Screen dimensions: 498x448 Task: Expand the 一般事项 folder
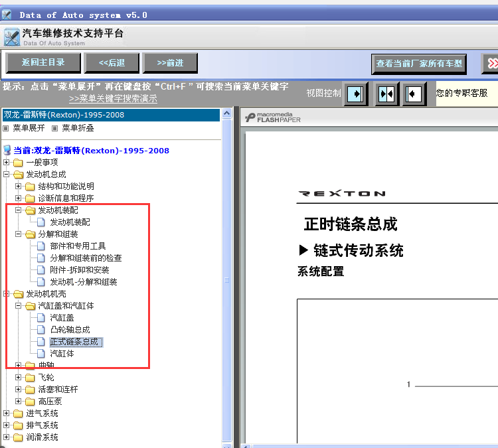pyautogui.click(x=6, y=162)
